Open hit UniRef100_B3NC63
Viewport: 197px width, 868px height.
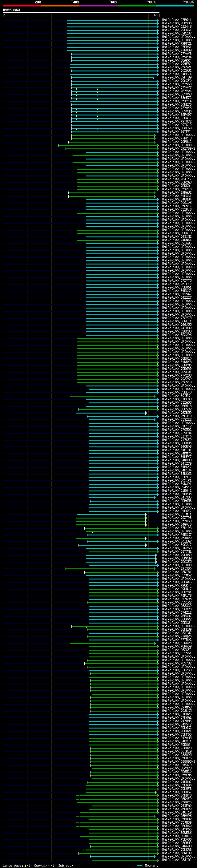tap(177, 474)
